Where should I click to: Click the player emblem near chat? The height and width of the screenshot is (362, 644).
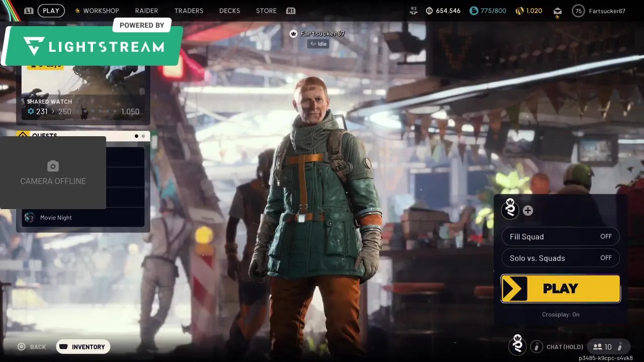pyautogui.click(x=517, y=345)
